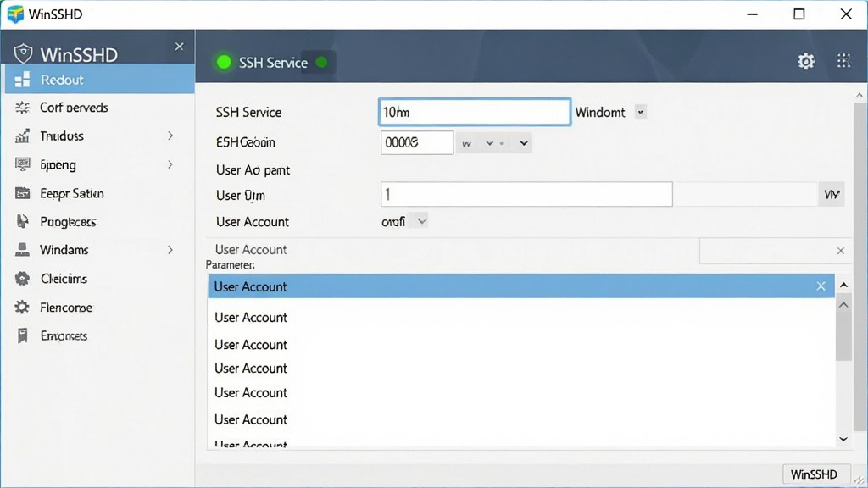This screenshot has width=868, height=488.
Task: Click the Bjpeng monitor icon
Action: pyautogui.click(x=23, y=164)
